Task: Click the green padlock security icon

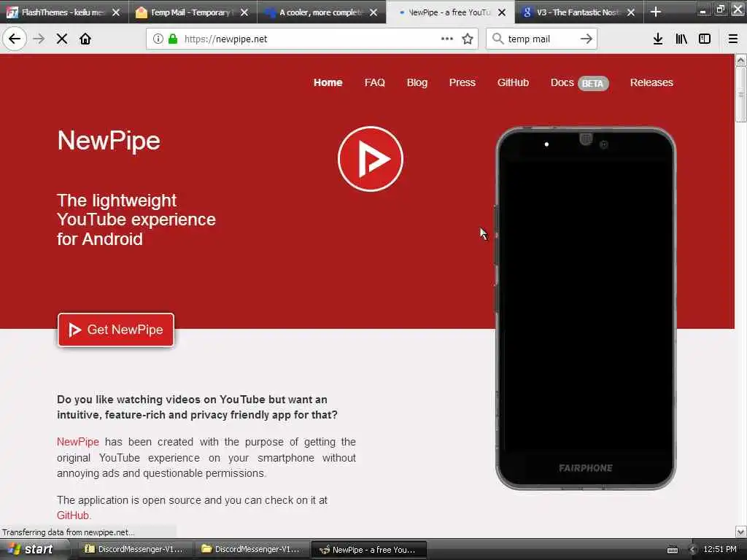Action: coord(173,39)
